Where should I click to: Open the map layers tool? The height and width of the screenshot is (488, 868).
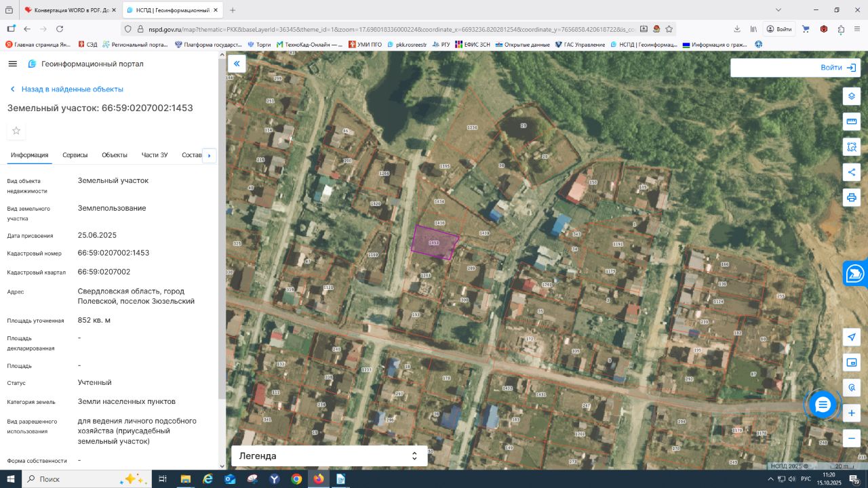(852, 96)
